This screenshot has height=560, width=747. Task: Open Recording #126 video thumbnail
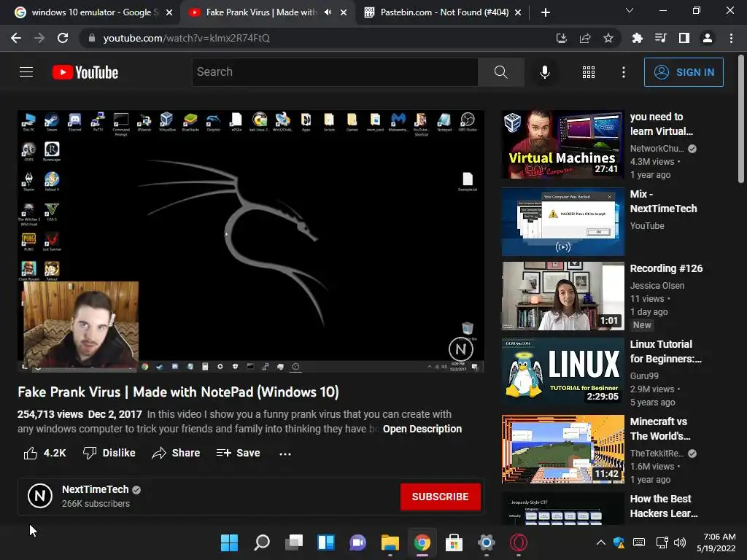pos(562,296)
